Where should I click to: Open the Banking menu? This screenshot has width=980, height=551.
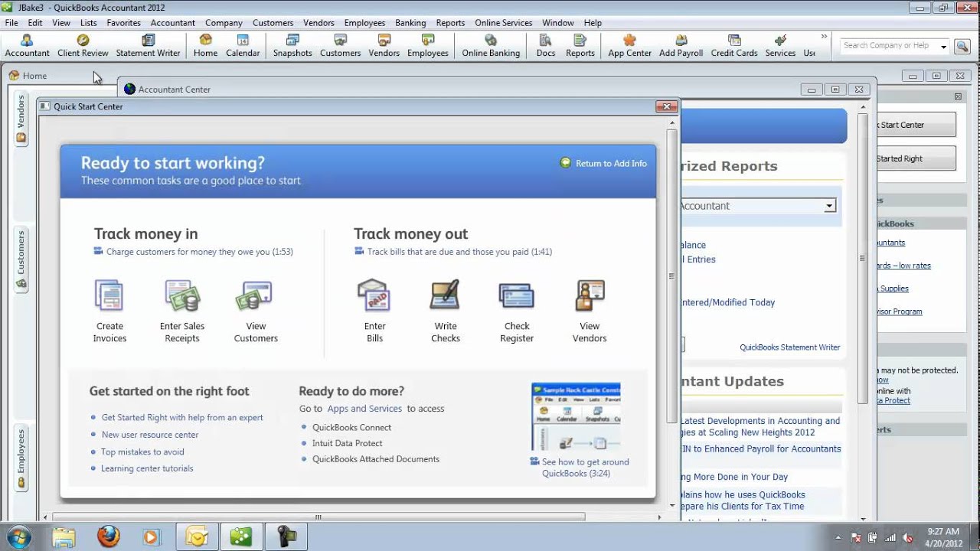pos(410,23)
